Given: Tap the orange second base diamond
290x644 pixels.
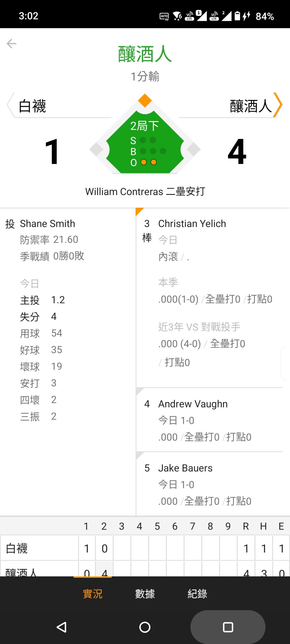Looking at the screenshot, I should [x=145, y=101].
